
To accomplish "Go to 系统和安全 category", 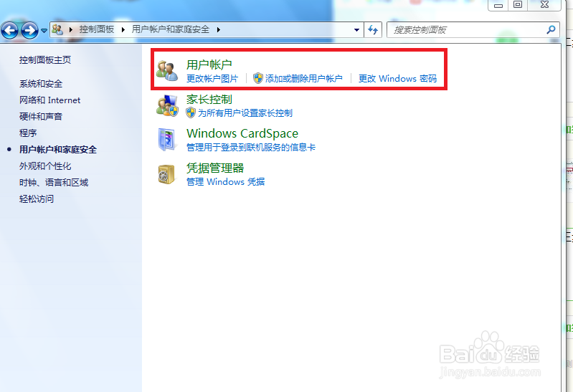I will [x=41, y=84].
